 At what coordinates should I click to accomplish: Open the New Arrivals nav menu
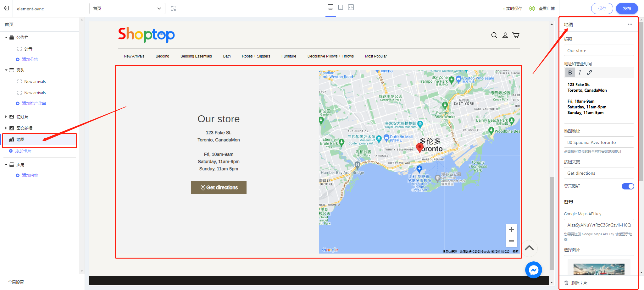[x=134, y=56]
